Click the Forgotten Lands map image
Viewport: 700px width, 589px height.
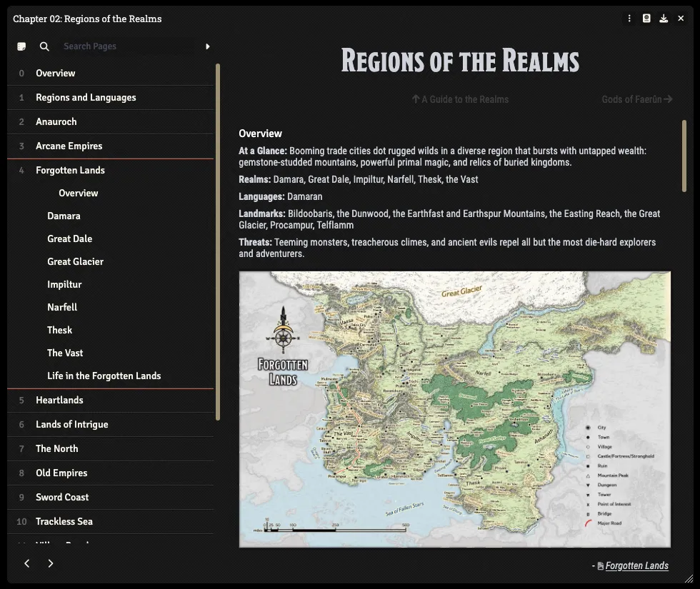tap(454, 408)
